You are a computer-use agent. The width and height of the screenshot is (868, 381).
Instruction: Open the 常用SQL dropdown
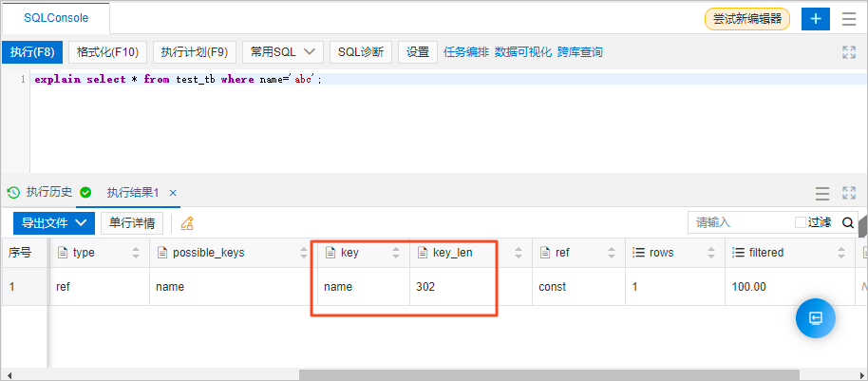click(x=283, y=52)
